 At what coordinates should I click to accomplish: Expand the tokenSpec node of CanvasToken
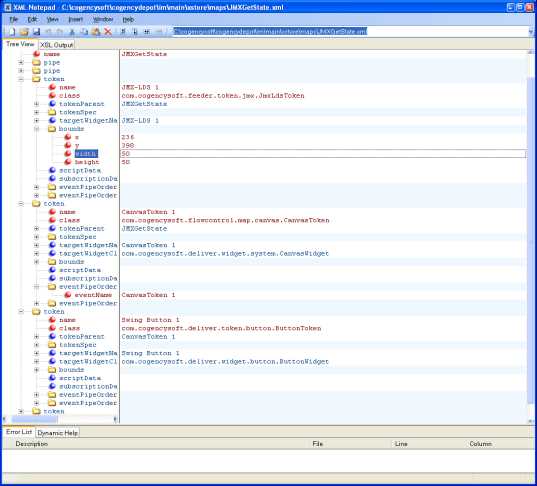pos(37,237)
